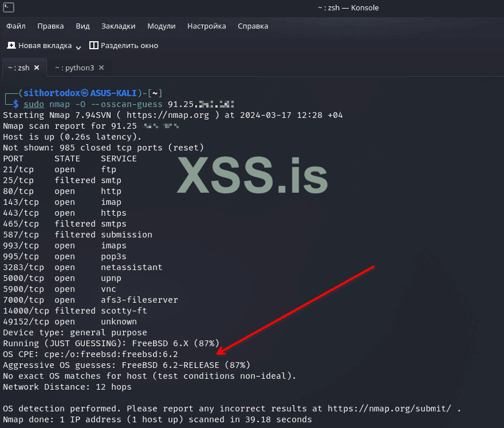504x428 pixels.
Task: Click the PORT column header
Action: 13,158
